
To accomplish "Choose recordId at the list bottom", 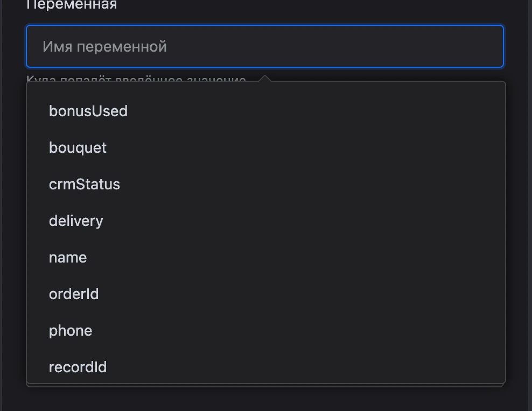I will click(265, 367).
